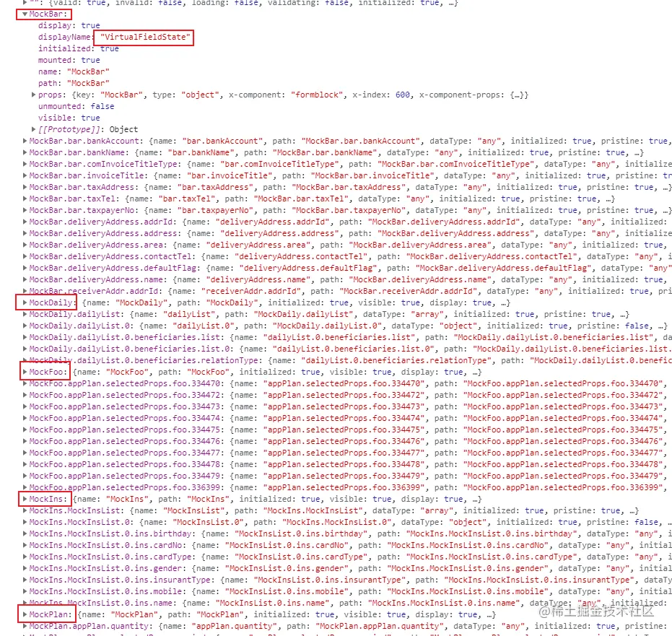
Task: Expand MockBar.bar.invoiceTitle entry
Action: (25, 175)
